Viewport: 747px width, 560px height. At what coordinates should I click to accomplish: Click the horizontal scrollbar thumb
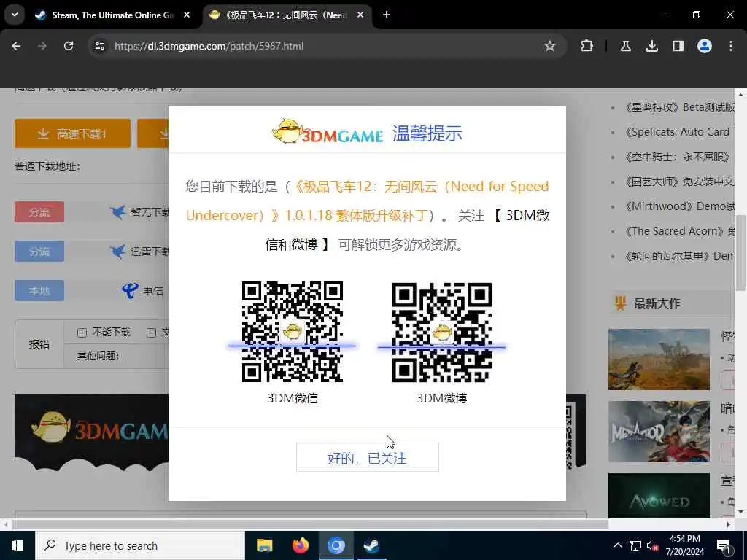click(x=311, y=525)
